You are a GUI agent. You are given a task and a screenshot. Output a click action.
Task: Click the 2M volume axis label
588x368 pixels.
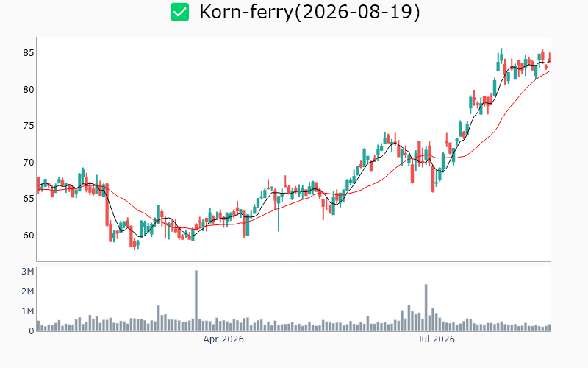pyautogui.click(x=28, y=291)
